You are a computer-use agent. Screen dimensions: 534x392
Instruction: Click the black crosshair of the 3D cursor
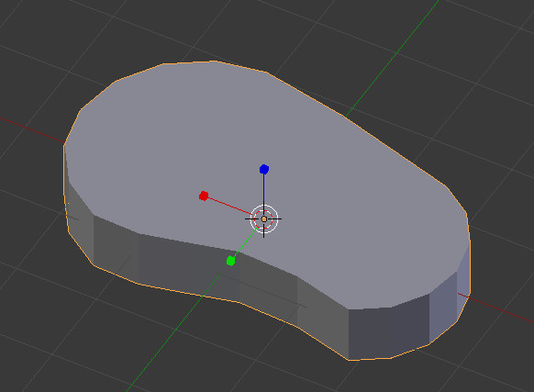pos(264,219)
